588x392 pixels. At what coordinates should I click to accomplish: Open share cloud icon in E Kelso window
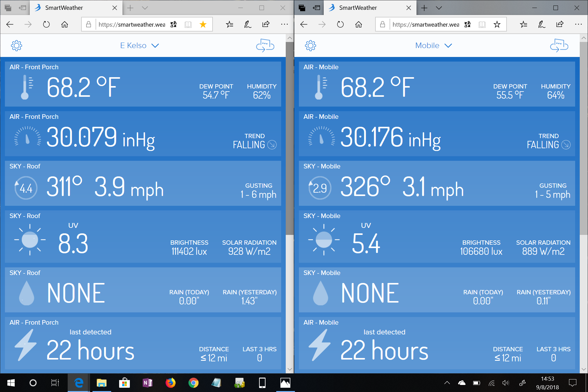tap(265, 46)
